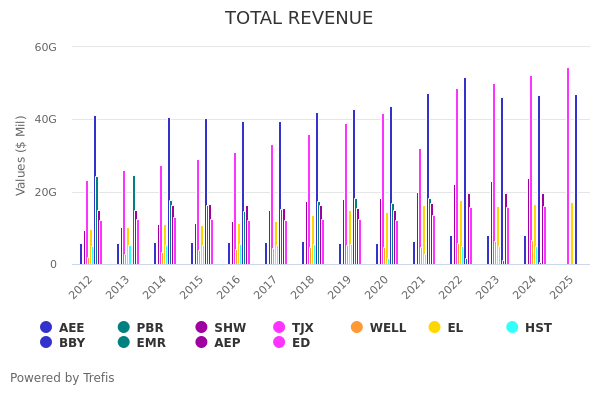Viewport: 600px width, 400px height.
Task: Click the WELL orange legend marker
Action: 357,327
